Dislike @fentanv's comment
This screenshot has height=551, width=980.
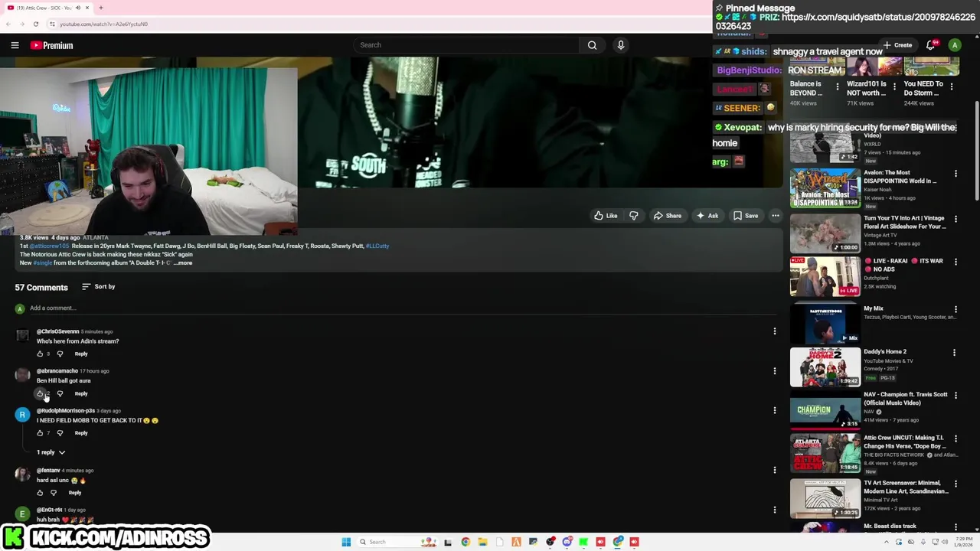(53, 493)
